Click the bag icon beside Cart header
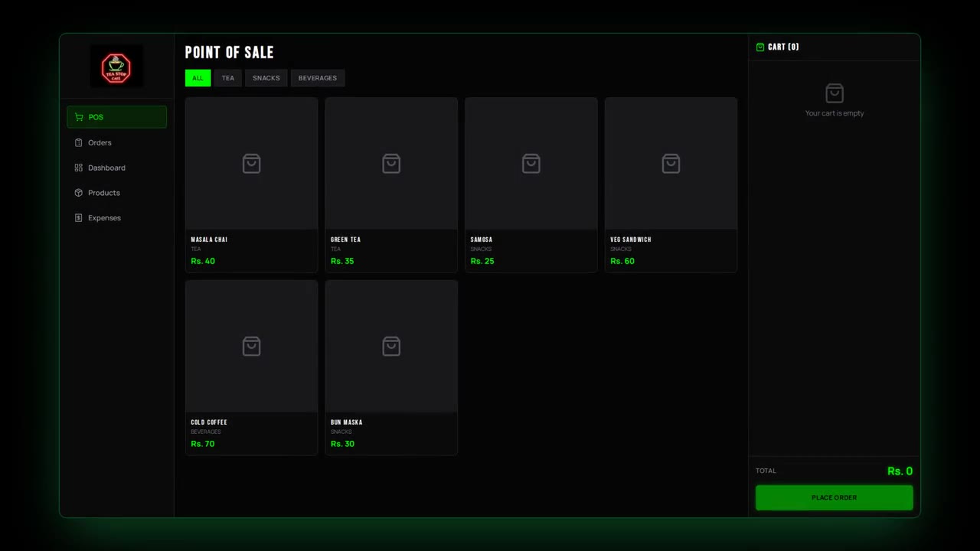The height and width of the screenshot is (551, 980). tap(760, 47)
